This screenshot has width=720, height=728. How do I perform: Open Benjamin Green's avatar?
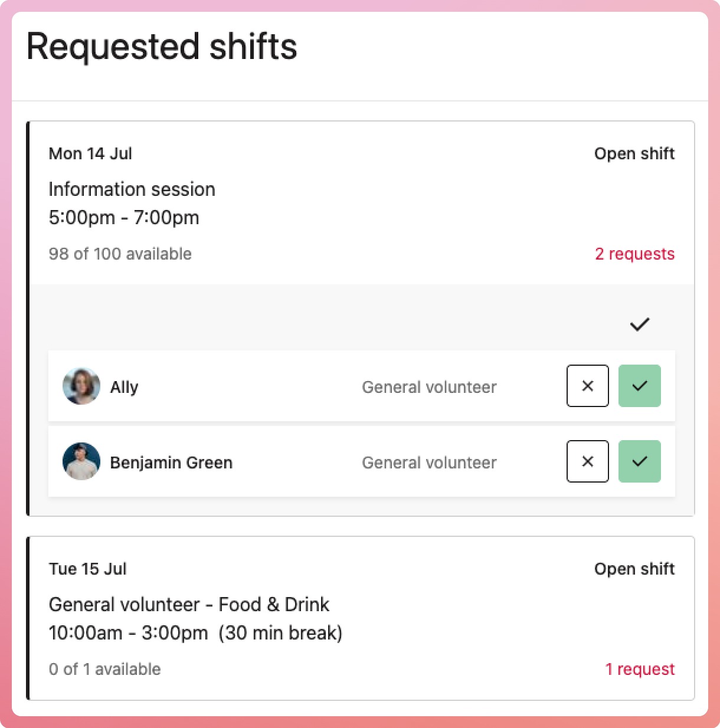pos(81,461)
